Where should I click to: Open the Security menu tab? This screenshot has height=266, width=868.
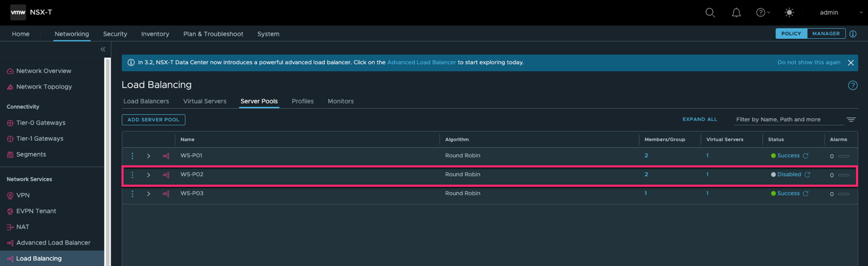click(115, 34)
